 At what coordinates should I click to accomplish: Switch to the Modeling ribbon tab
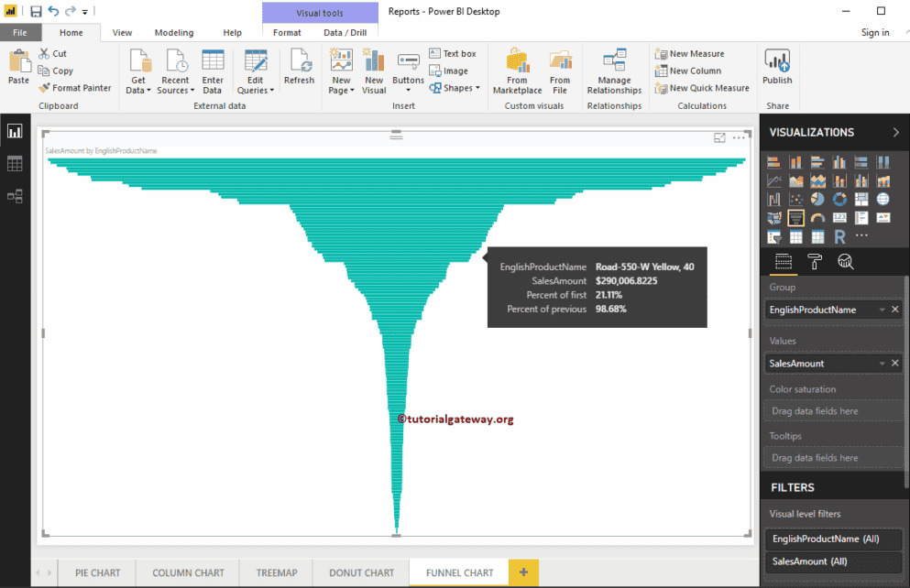click(174, 32)
